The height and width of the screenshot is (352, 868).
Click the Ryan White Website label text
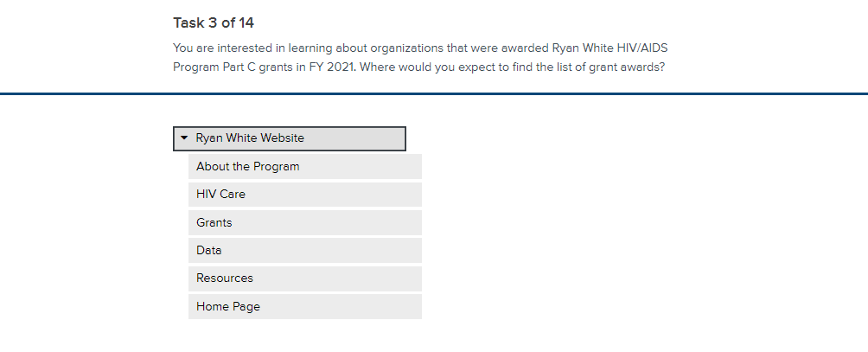point(250,138)
